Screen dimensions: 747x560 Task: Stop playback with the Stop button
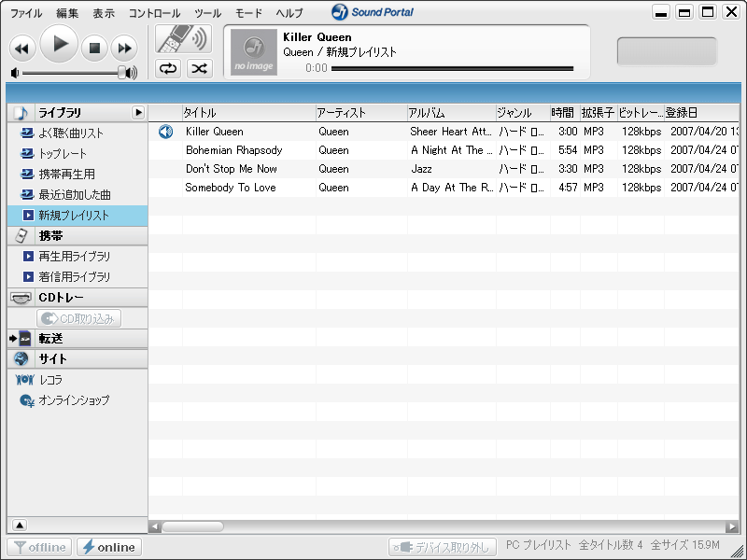click(x=94, y=49)
